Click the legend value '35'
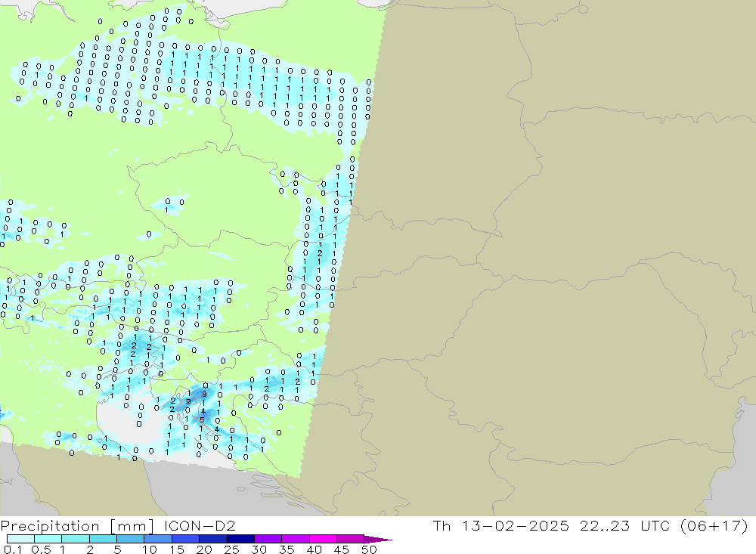 pyautogui.click(x=287, y=549)
